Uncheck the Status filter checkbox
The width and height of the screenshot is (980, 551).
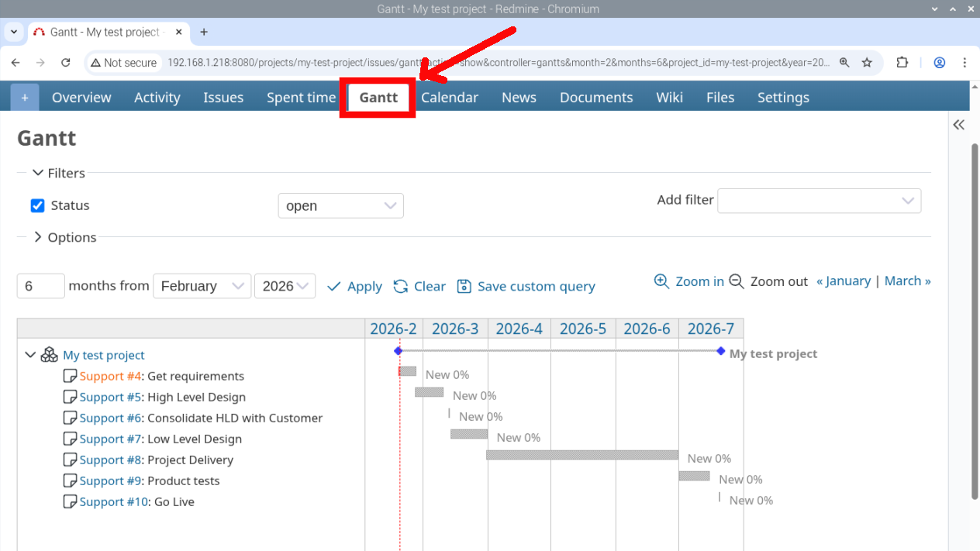point(37,205)
